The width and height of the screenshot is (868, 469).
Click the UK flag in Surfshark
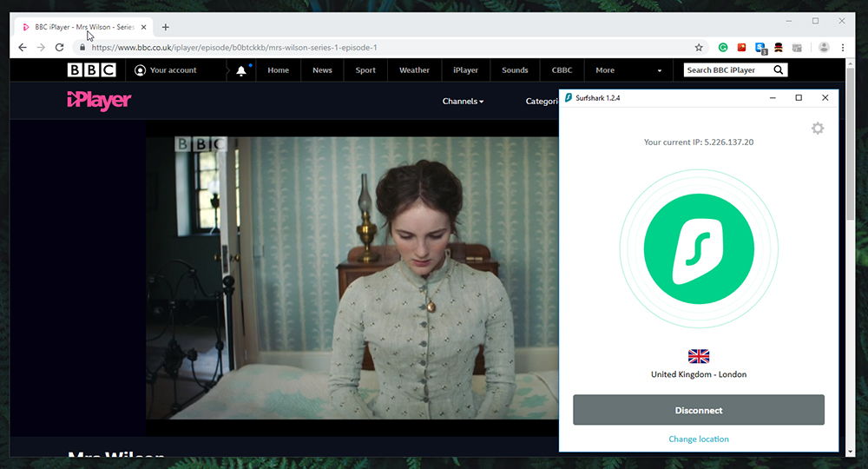(699, 356)
